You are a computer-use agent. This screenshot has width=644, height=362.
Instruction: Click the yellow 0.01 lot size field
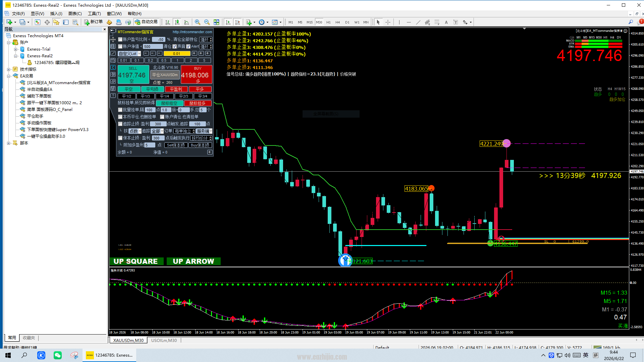pyautogui.click(x=177, y=54)
